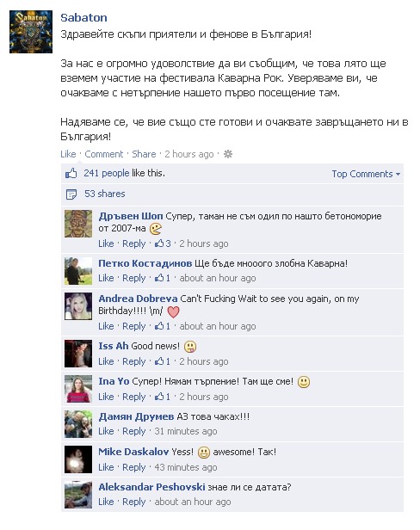Open the 53 shares list

tap(104, 194)
